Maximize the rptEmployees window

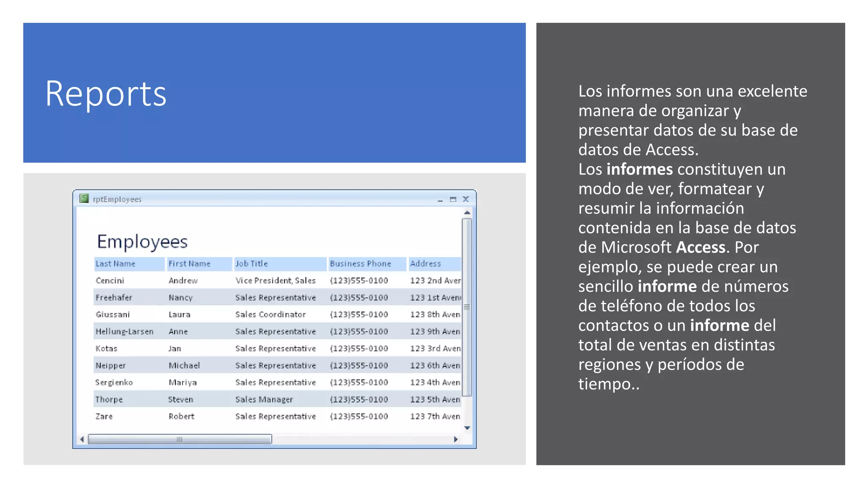453,199
